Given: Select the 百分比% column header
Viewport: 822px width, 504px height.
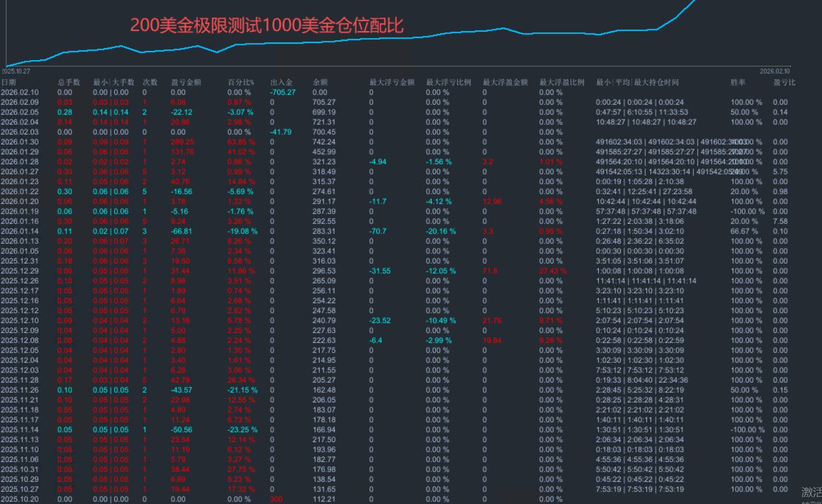Looking at the screenshot, I should coord(241,82).
